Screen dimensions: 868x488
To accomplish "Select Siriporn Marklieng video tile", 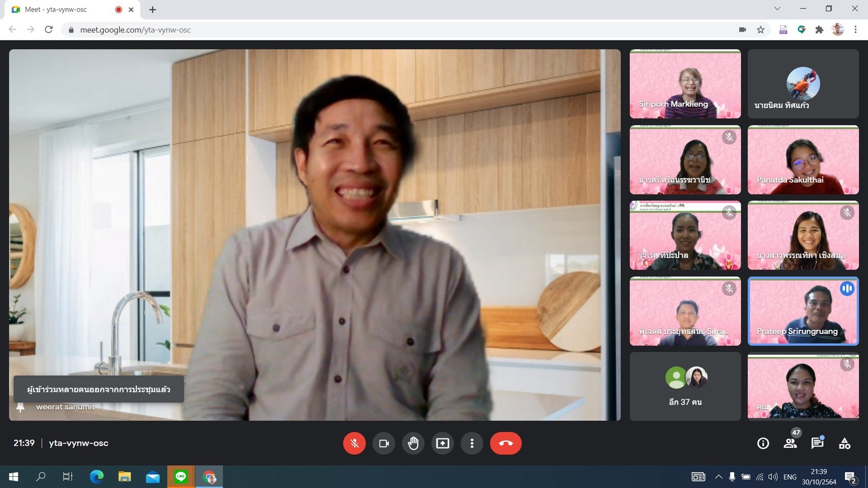I will (685, 84).
